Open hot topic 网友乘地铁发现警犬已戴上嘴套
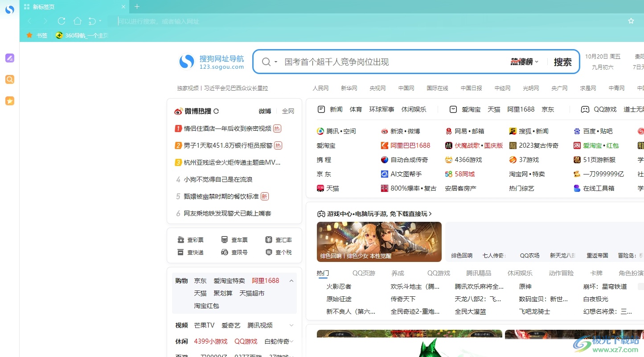The image size is (644, 357). click(x=228, y=213)
